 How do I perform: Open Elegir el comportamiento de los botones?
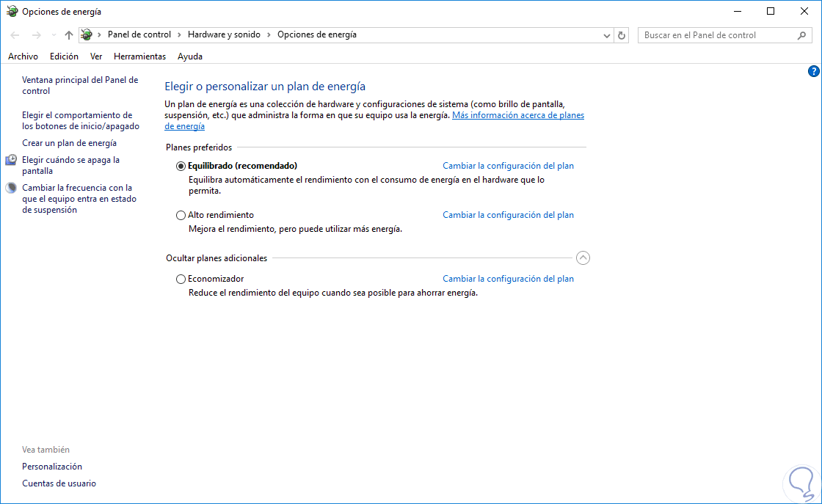[x=81, y=120]
